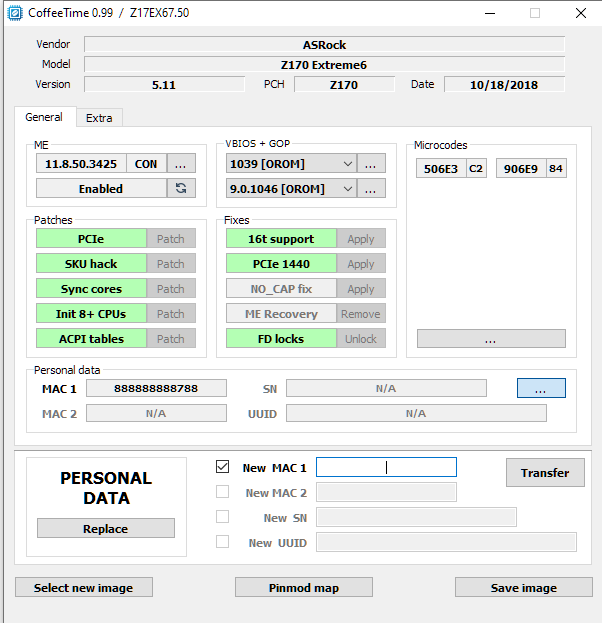Click the Replace personal data button
Image resolution: width=602 pixels, height=623 pixels.
[x=106, y=528]
